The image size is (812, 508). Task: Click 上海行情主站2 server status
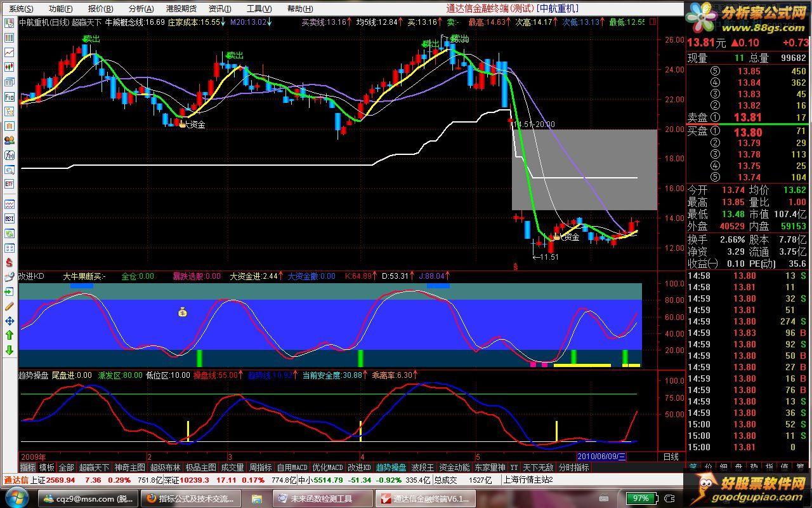[528, 480]
